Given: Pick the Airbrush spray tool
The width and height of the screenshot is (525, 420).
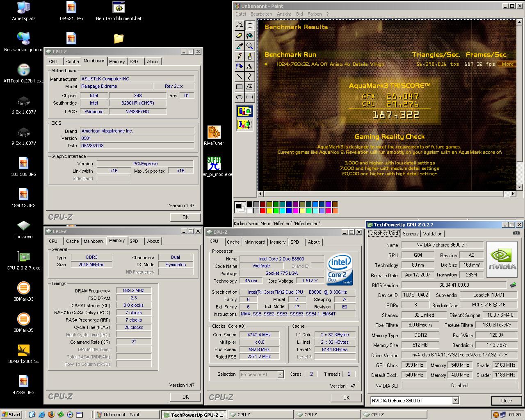Looking at the screenshot, I should click(x=240, y=66).
